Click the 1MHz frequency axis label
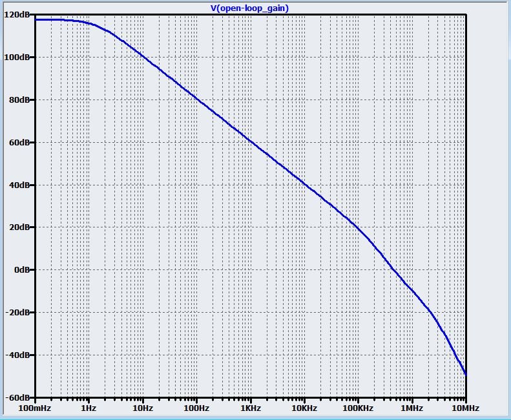The width and height of the screenshot is (511, 420). point(412,408)
